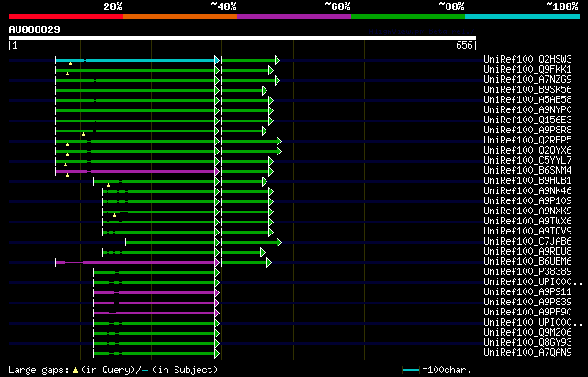
Task: Click the purple arrowhead in the B6SNM4 row
Action: (217, 171)
